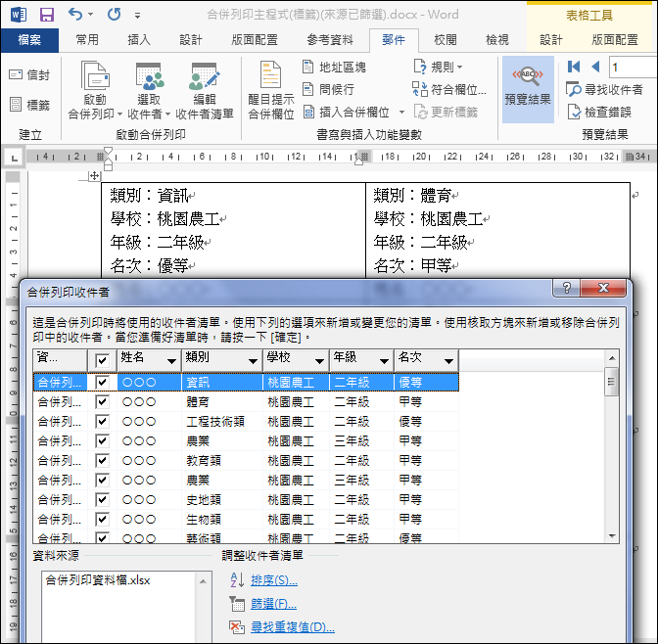Open 選取收件者 select recipients
This screenshot has height=644, width=658.
[149, 90]
